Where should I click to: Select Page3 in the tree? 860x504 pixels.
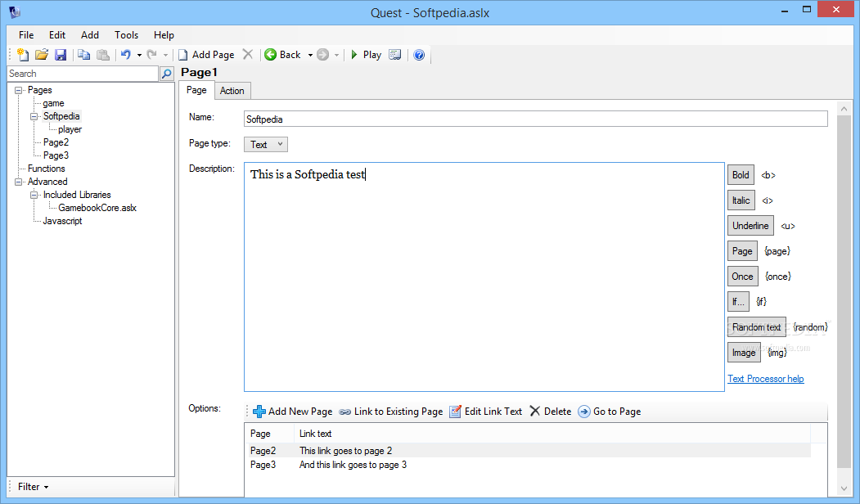pos(56,155)
